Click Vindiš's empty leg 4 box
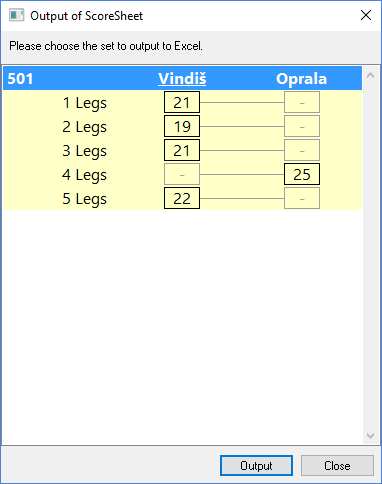382x484 pixels. [182, 174]
